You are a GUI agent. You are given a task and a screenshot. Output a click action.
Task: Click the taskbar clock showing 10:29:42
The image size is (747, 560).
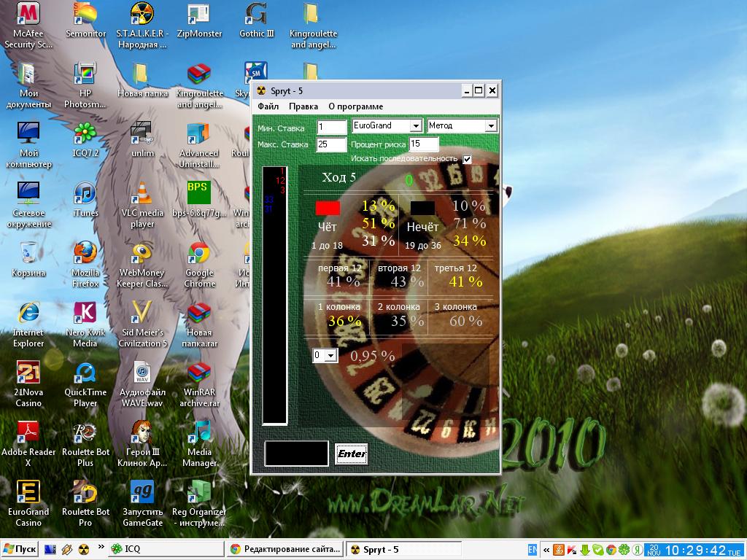(x=695, y=550)
